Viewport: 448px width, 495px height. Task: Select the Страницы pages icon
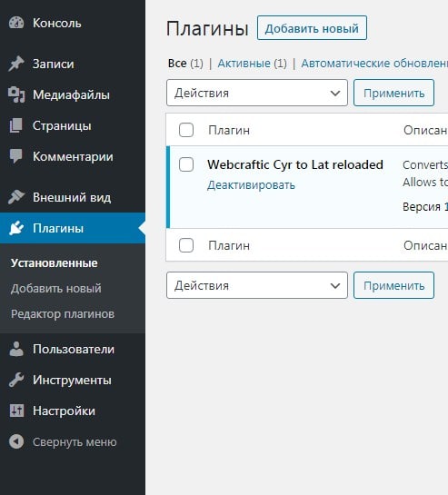click(x=16, y=125)
